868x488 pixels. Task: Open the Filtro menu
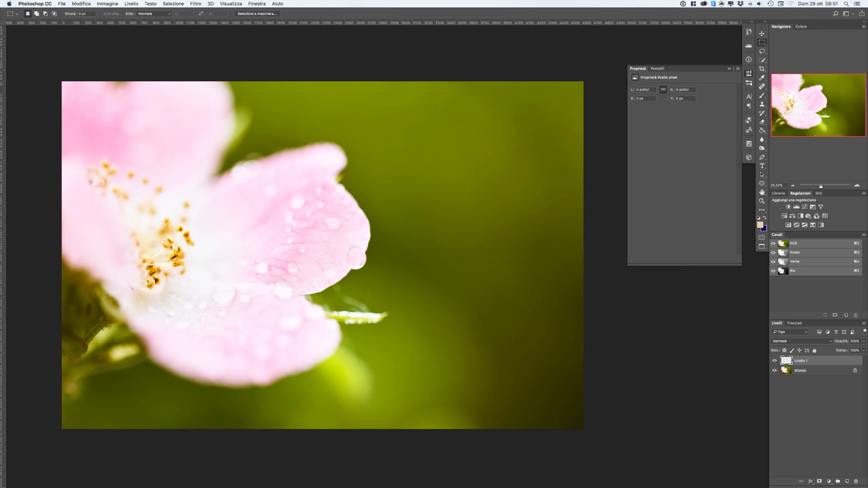[195, 4]
